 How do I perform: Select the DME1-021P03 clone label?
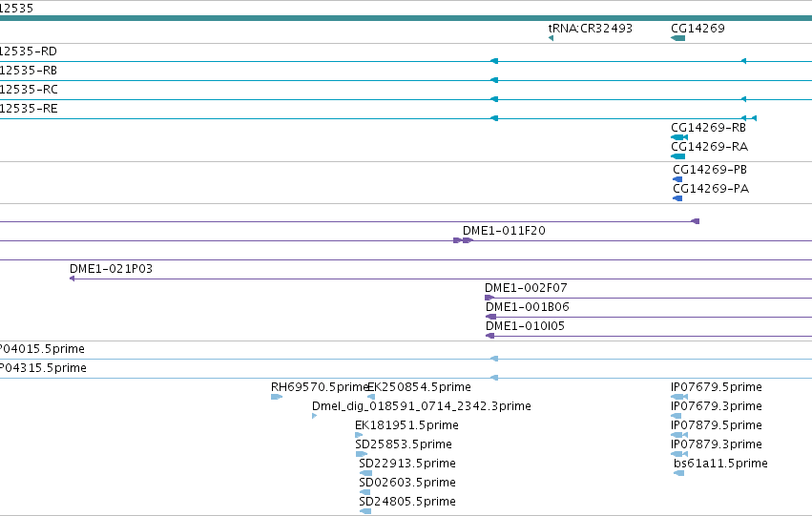[111, 269]
